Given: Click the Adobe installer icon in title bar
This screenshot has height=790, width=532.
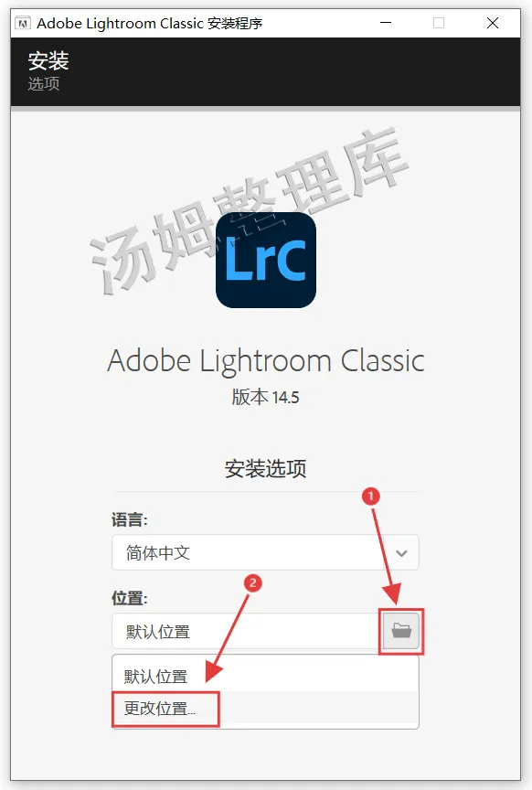Looking at the screenshot, I should point(23,23).
